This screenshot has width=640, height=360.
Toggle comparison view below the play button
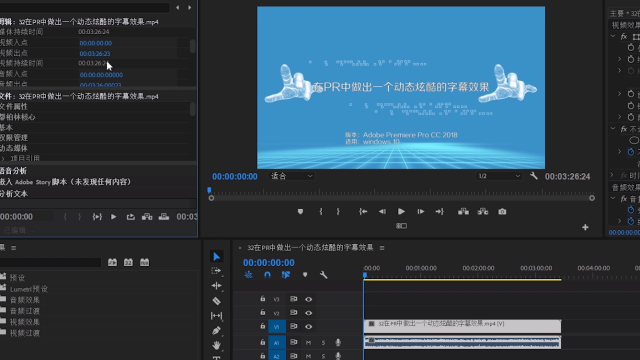(x=401, y=226)
